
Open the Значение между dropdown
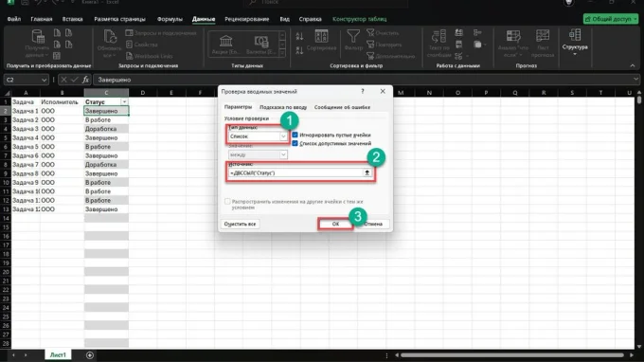[x=283, y=154]
